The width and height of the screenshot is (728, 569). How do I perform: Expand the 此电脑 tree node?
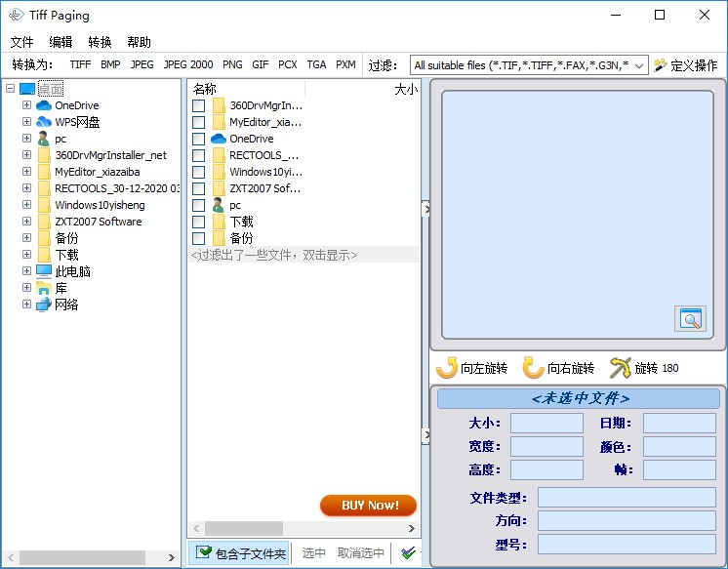coord(26,270)
